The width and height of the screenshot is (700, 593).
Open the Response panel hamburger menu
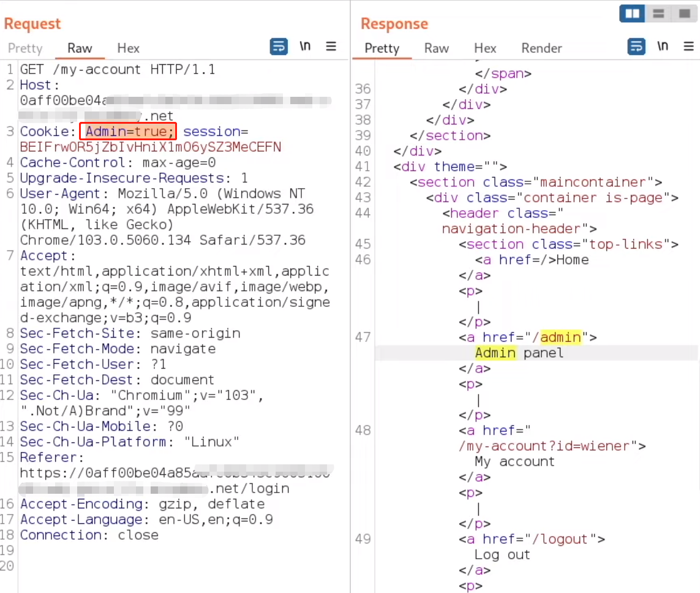click(x=688, y=47)
